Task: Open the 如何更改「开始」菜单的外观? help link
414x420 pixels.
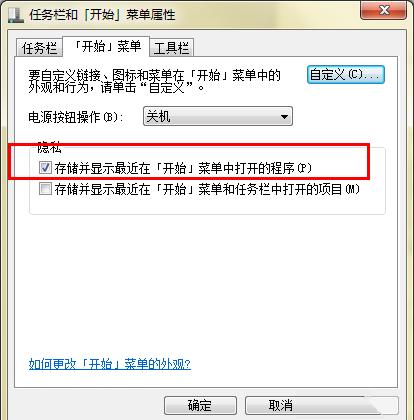Action: pos(110,364)
